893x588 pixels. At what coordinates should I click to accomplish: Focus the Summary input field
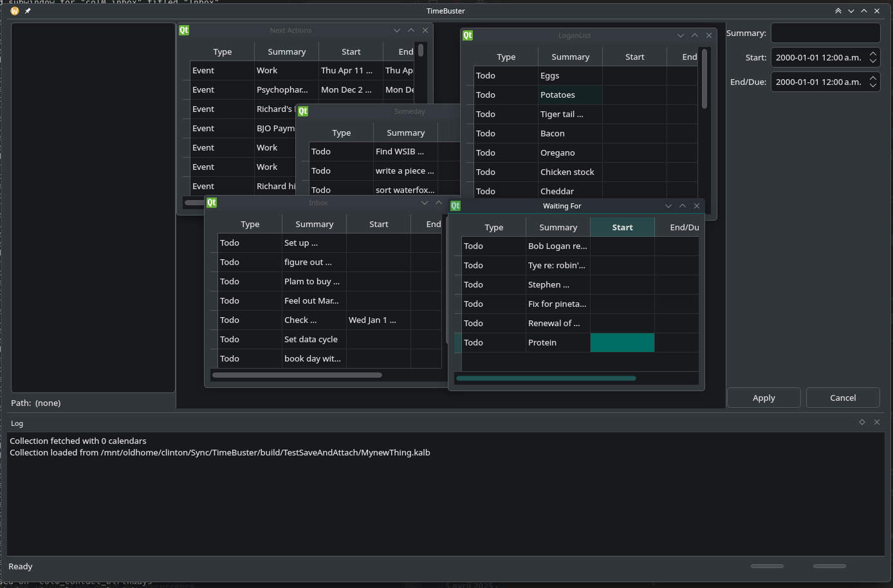pos(825,33)
